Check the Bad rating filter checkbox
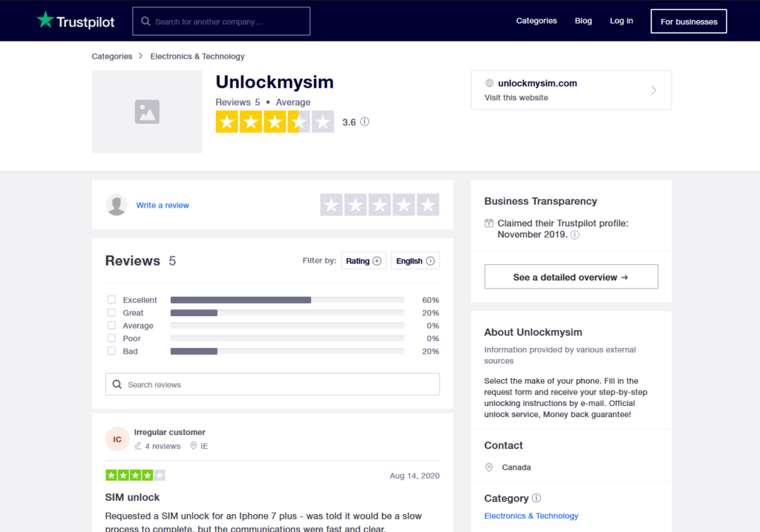This screenshot has width=760, height=532. pos(111,351)
